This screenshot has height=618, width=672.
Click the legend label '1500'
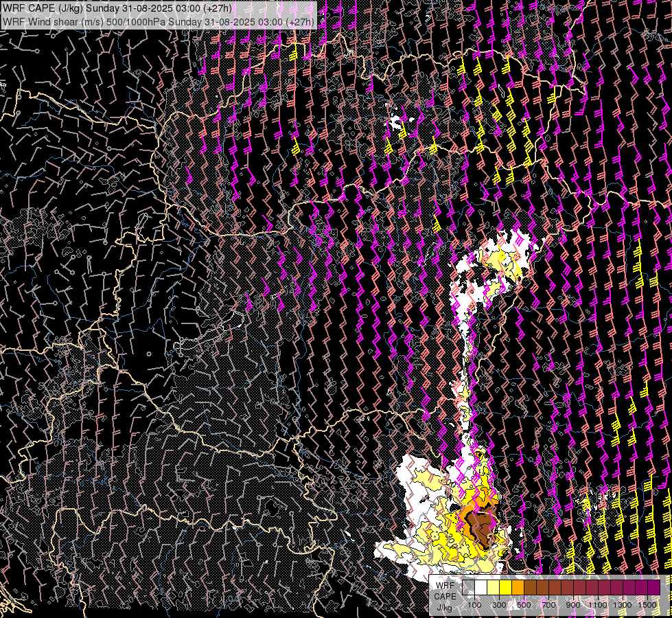[x=647, y=605]
